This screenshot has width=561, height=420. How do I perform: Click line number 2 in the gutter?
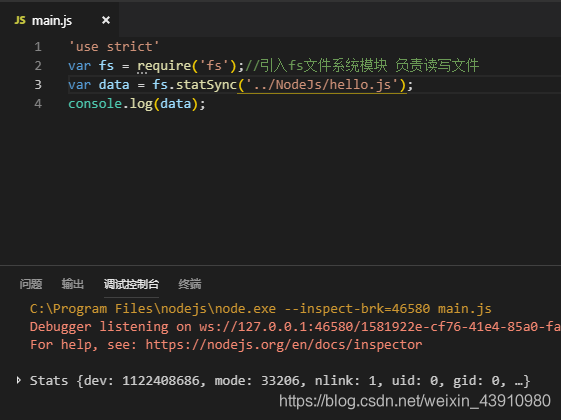point(38,66)
